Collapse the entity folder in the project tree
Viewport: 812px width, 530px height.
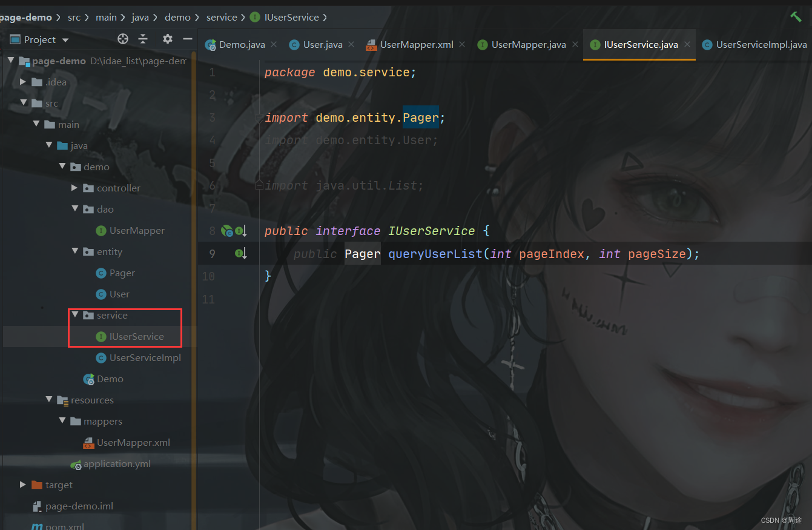pyautogui.click(x=74, y=251)
